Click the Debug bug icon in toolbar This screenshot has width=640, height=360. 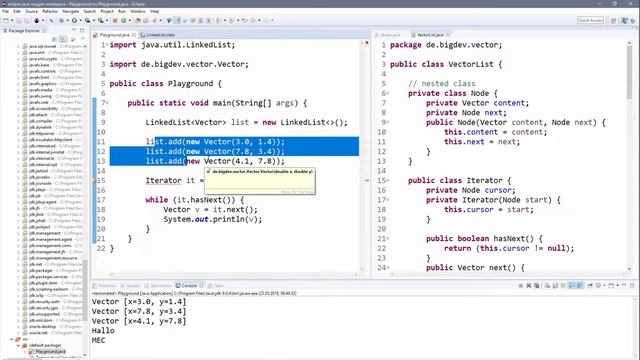62,20
